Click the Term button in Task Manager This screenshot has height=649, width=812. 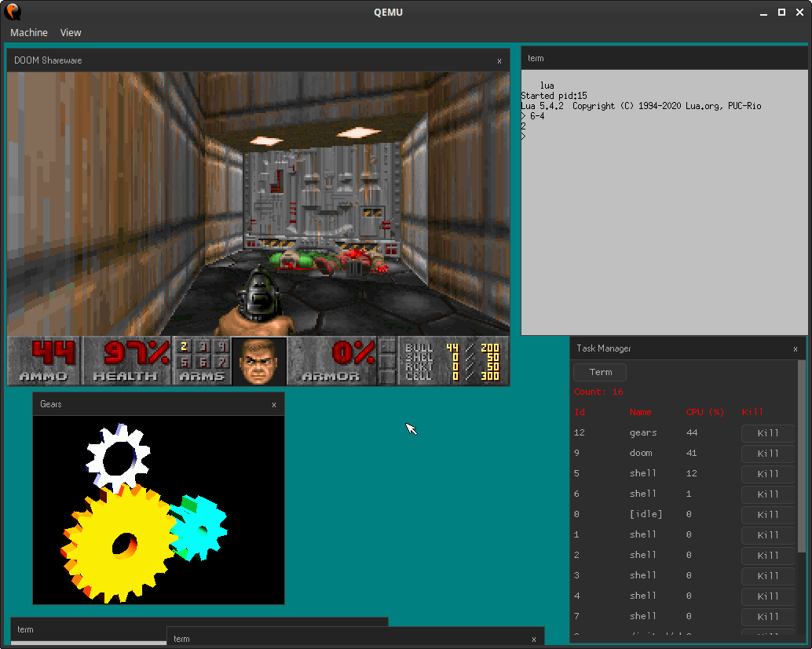click(600, 372)
